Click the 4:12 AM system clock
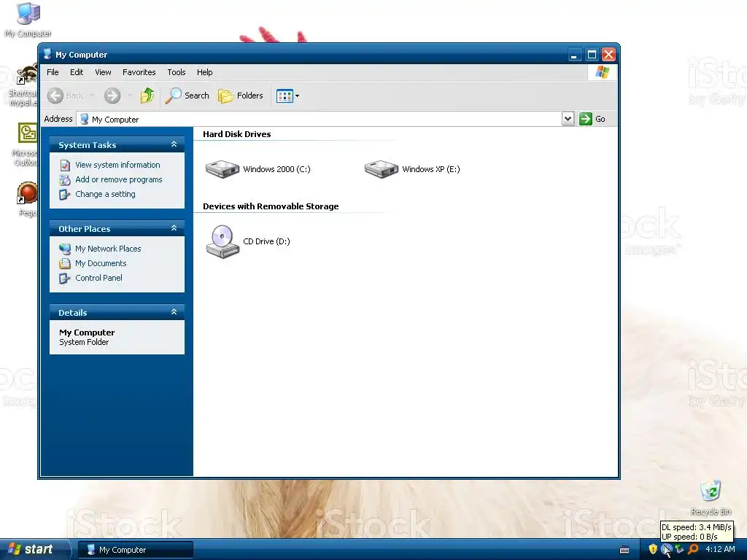The height and width of the screenshot is (560, 747). point(720,549)
